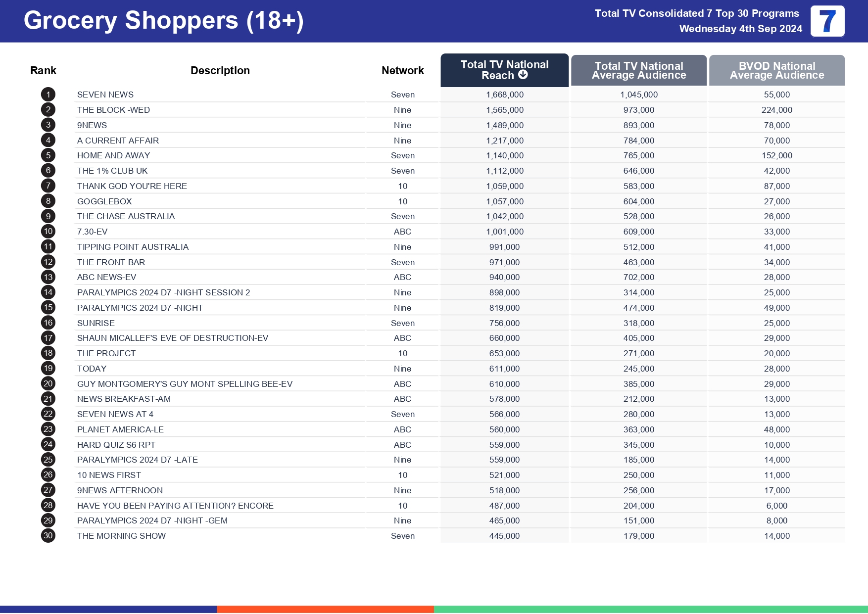Select THE BLOCK -WED program row
This screenshot has width=868, height=614.
pyautogui.click(x=113, y=110)
